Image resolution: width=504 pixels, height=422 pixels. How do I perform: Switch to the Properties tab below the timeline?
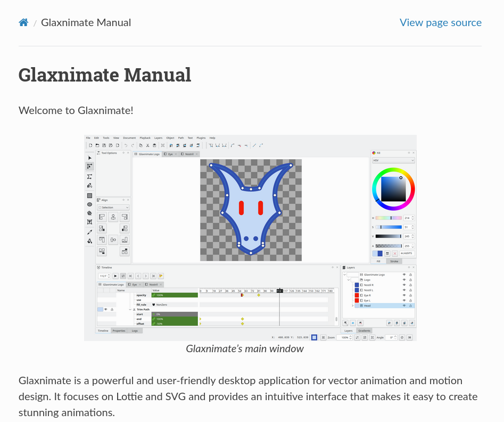[x=119, y=331]
